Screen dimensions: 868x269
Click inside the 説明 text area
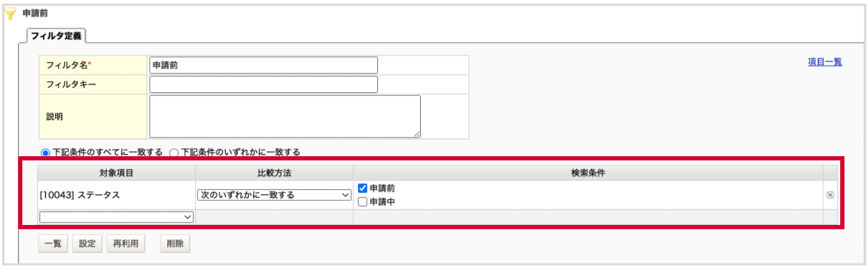tap(285, 116)
